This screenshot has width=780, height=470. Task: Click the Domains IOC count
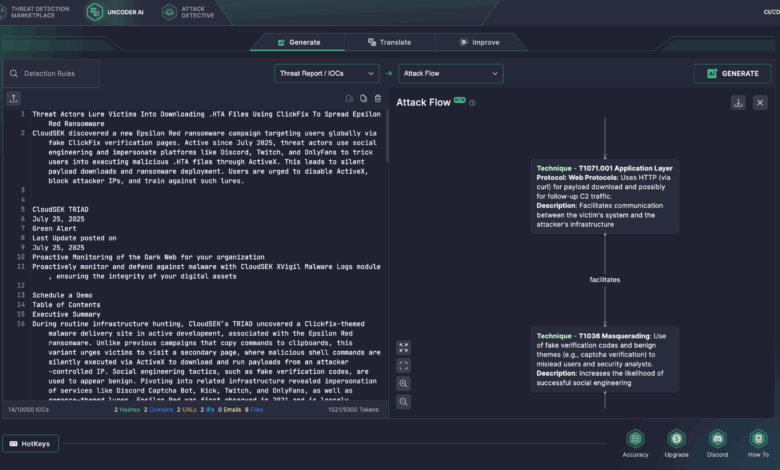tap(158, 410)
